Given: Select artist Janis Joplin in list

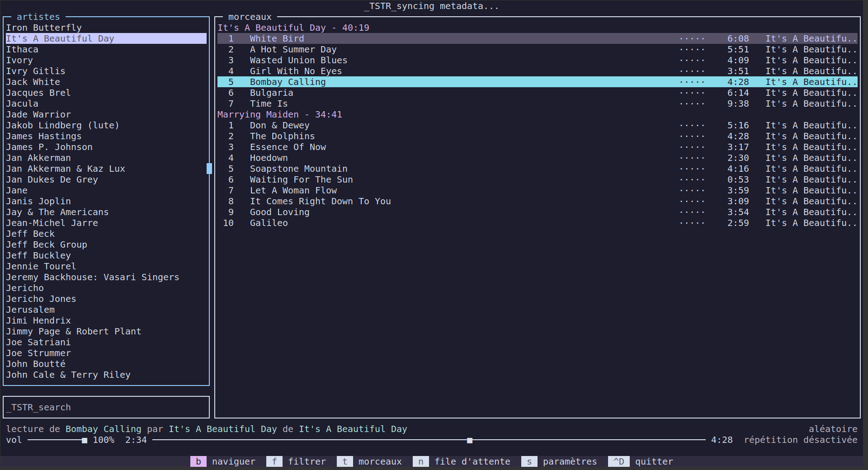Looking at the screenshot, I should tap(38, 202).
